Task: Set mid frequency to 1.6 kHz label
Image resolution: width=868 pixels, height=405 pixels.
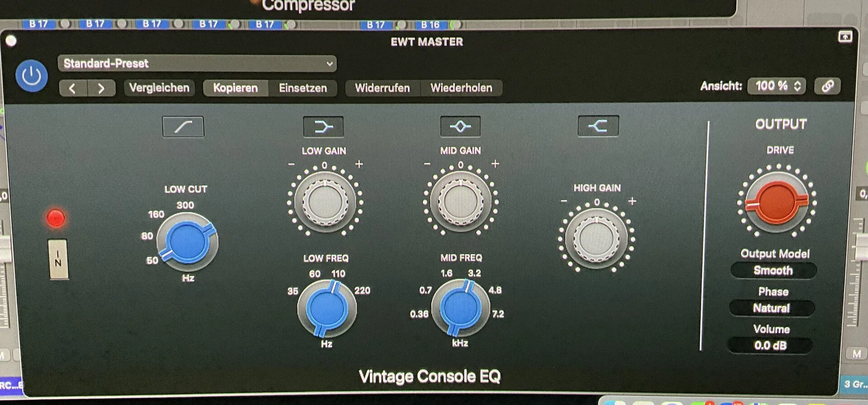Action: (x=446, y=273)
